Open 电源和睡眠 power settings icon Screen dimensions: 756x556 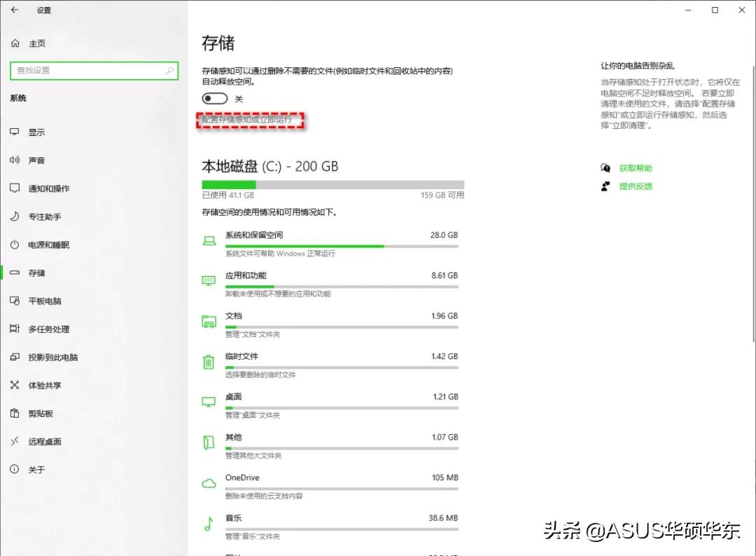click(15, 244)
